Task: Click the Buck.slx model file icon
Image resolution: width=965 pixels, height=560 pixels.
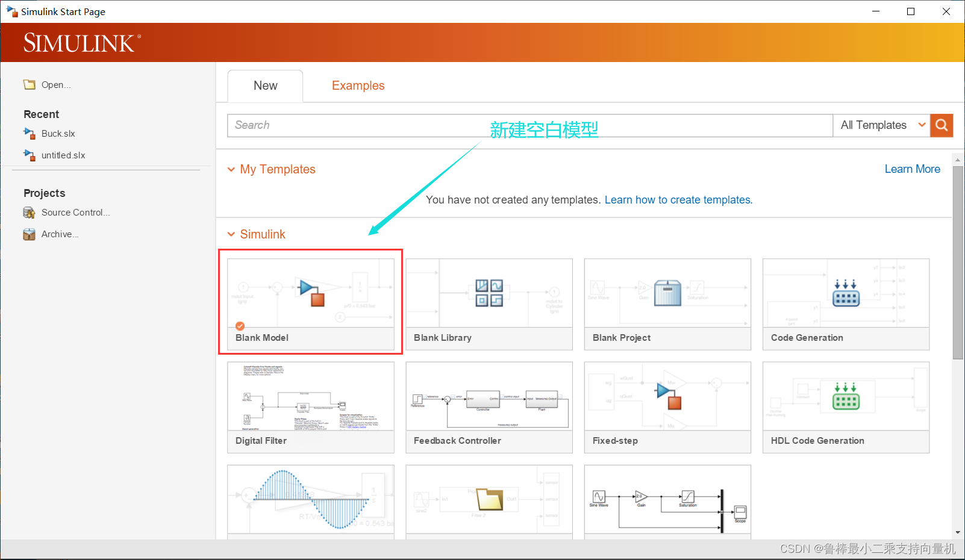Action: pyautogui.click(x=29, y=133)
